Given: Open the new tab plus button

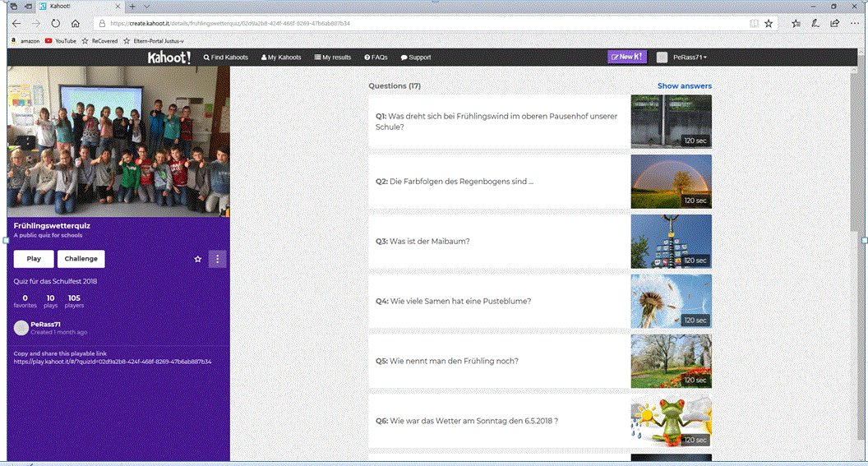Looking at the screenshot, I should [132, 7].
